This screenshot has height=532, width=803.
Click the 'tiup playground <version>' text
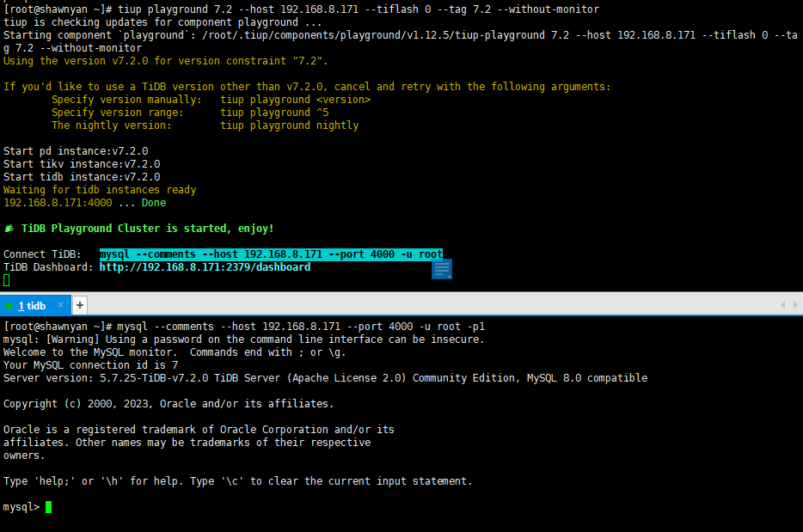[296, 100]
